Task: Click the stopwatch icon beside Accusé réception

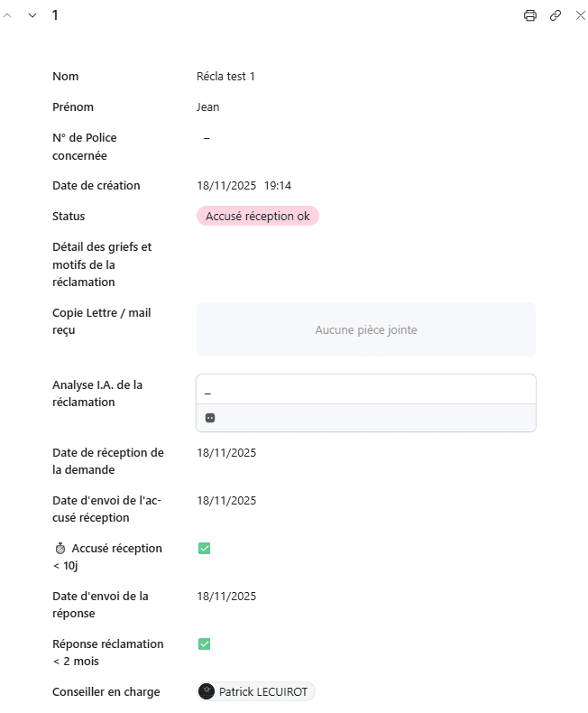Action: [60, 548]
